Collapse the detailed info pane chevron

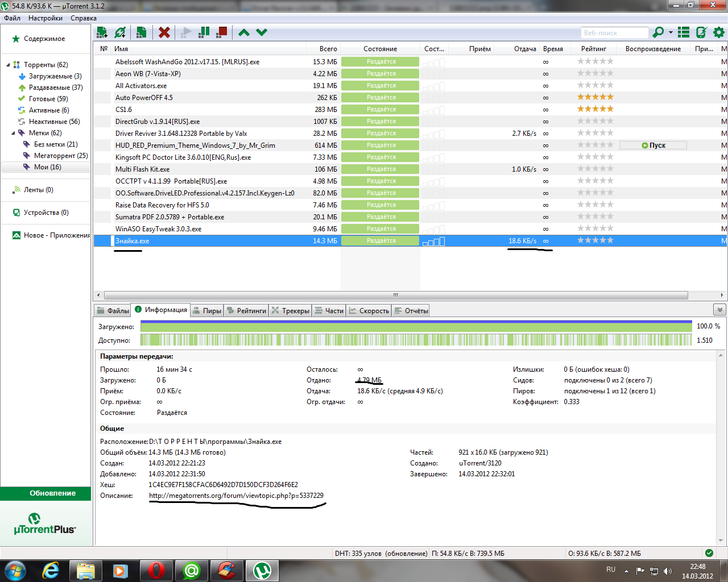pos(719,310)
